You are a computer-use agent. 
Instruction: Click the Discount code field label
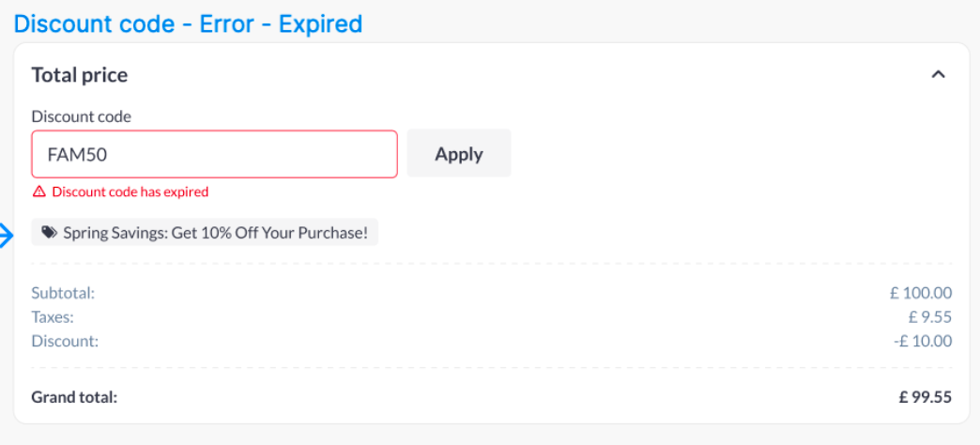click(x=81, y=117)
